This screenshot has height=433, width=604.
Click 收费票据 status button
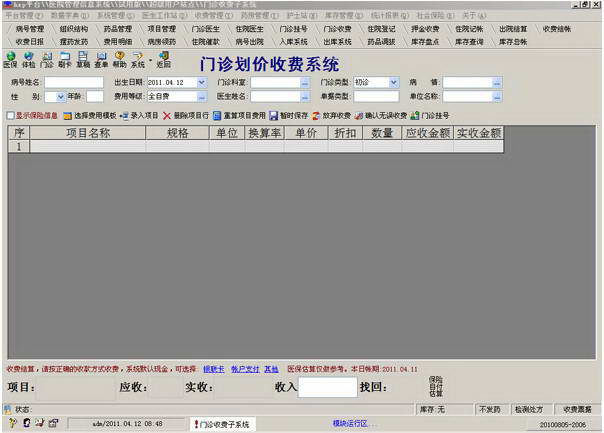pyautogui.click(x=577, y=410)
